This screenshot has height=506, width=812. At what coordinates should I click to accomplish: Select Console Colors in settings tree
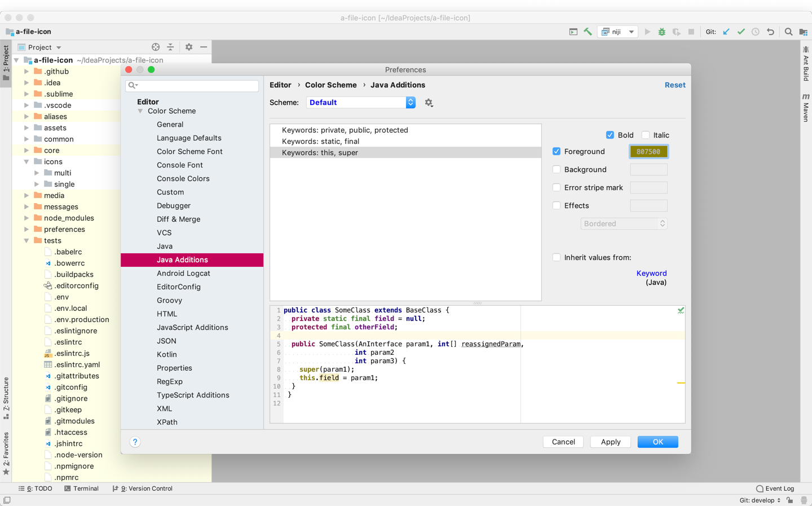pos(183,179)
